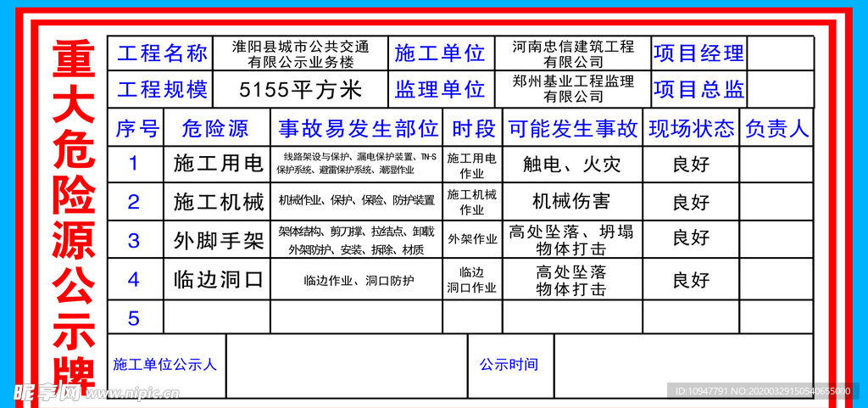Select the period cell '外架作业'
868x408 pixels.
472,239
